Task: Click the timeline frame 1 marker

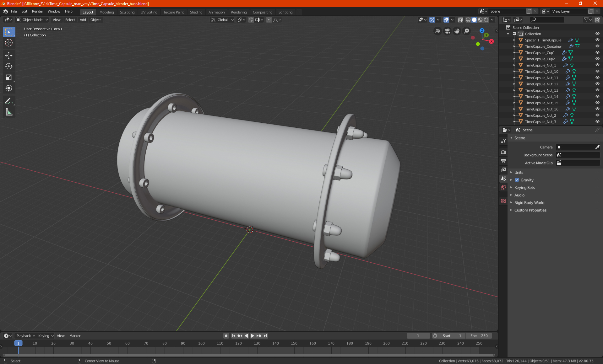Action: (x=18, y=343)
